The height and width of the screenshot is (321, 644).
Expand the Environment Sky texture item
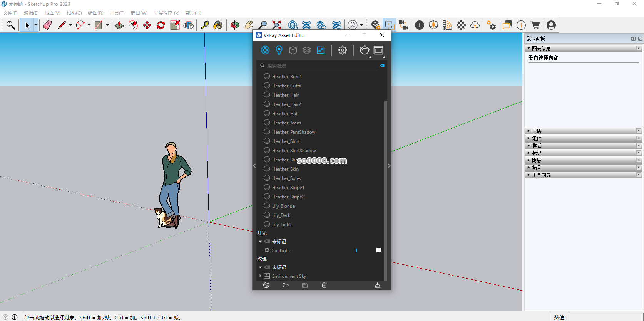click(261, 276)
